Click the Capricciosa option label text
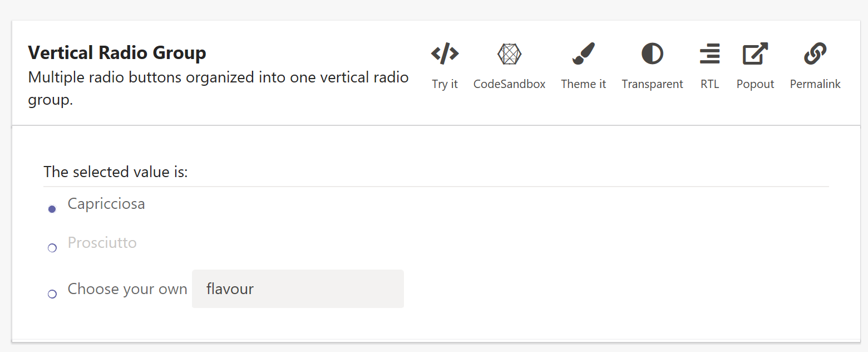 pos(106,204)
